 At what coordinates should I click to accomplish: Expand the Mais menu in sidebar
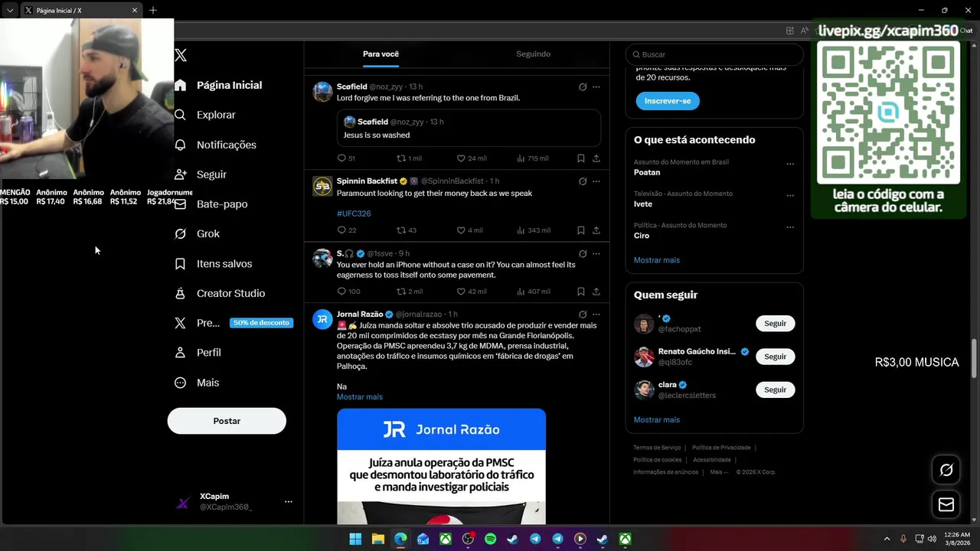tap(197, 383)
